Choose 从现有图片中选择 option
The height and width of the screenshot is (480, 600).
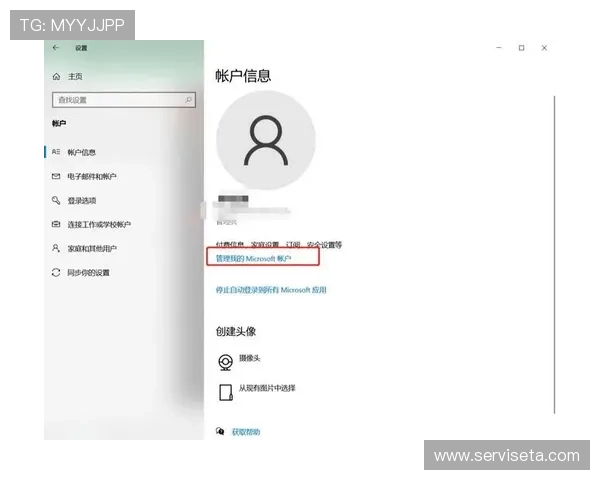click(x=267, y=388)
